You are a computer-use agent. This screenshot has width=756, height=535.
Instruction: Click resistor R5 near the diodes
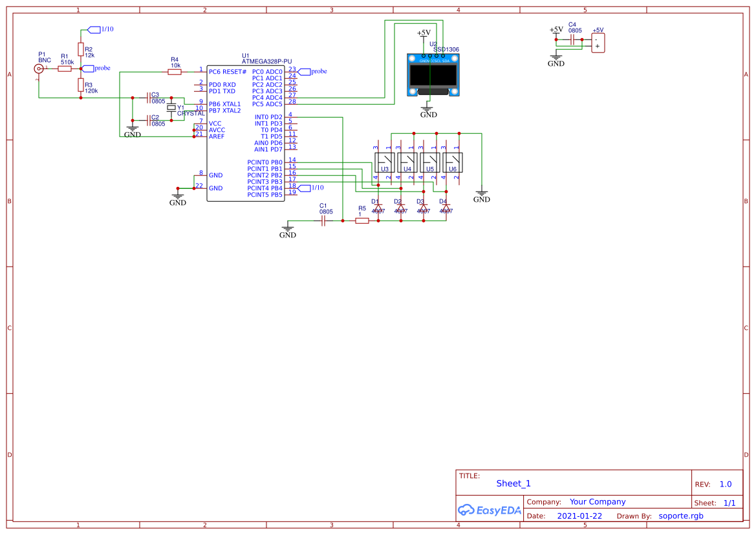(x=362, y=221)
